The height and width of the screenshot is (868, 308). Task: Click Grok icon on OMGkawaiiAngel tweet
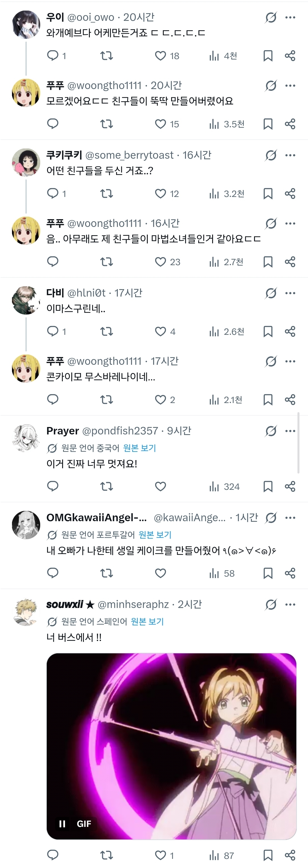[x=271, y=517]
